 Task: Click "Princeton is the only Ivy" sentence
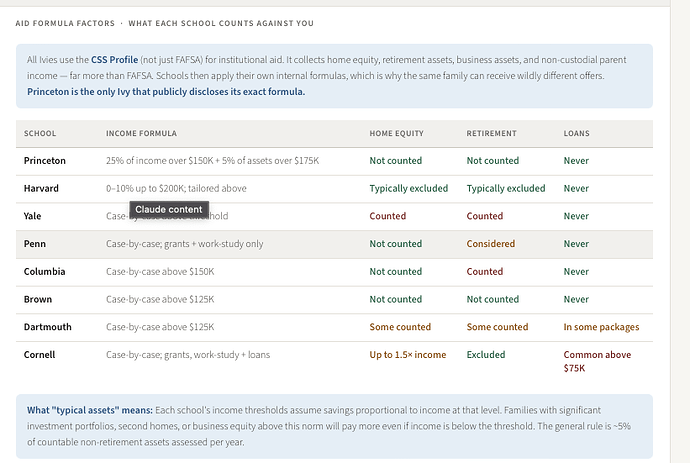(x=166, y=91)
